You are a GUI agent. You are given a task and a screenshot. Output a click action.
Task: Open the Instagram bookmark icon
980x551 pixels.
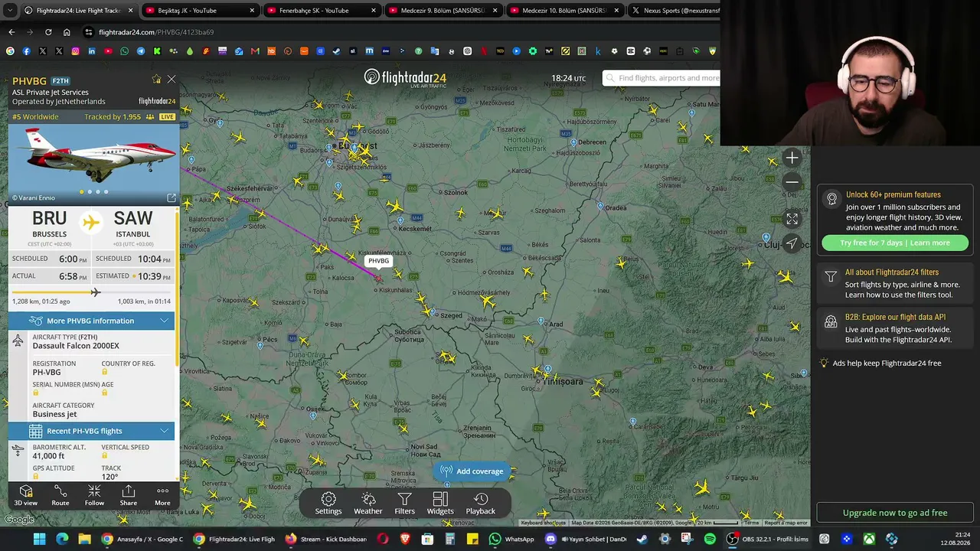coord(75,51)
